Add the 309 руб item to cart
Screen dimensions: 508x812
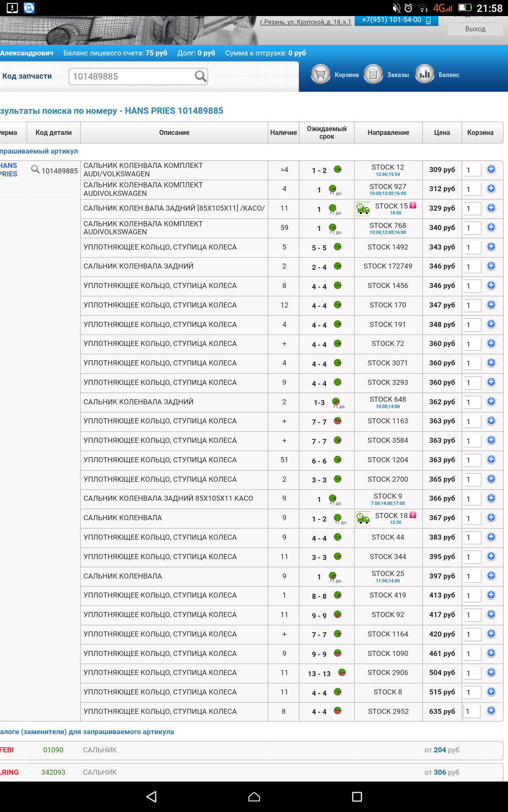click(x=491, y=169)
